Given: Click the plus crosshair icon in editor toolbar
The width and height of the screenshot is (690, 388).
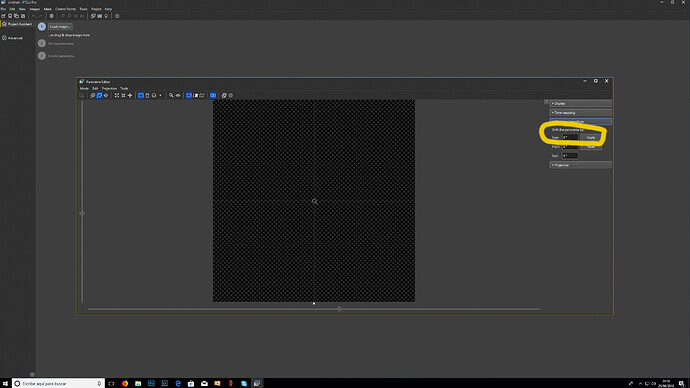Looking at the screenshot, I should click(130, 95).
